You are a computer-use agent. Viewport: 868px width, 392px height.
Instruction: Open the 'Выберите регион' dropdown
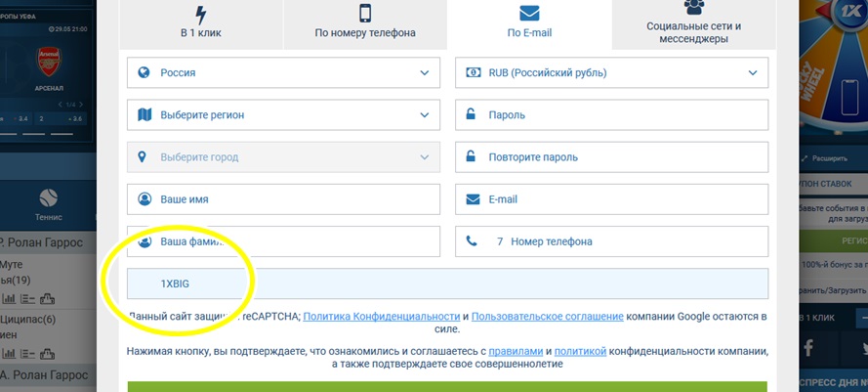click(283, 114)
